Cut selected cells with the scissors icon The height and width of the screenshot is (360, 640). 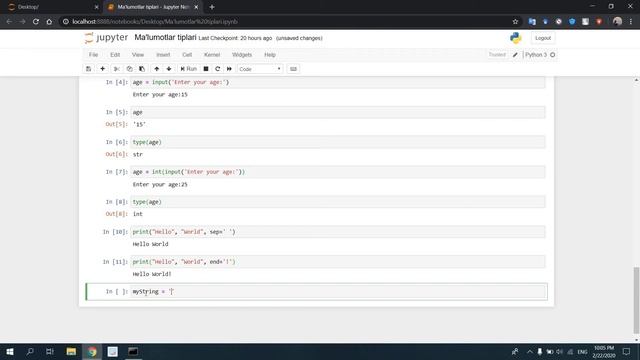pyautogui.click(x=116, y=69)
